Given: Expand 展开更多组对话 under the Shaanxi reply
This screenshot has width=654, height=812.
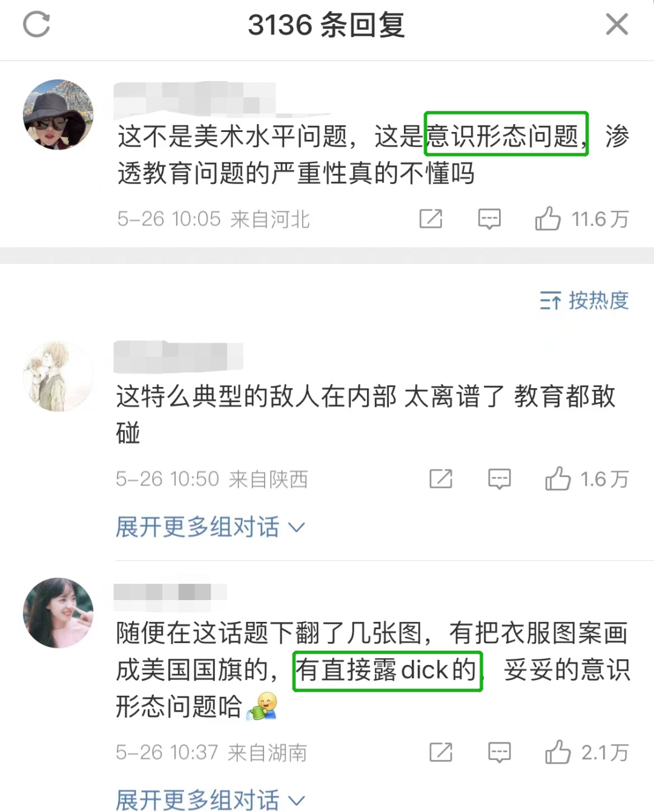Looking at the screenshot, I should coord(210,527).
